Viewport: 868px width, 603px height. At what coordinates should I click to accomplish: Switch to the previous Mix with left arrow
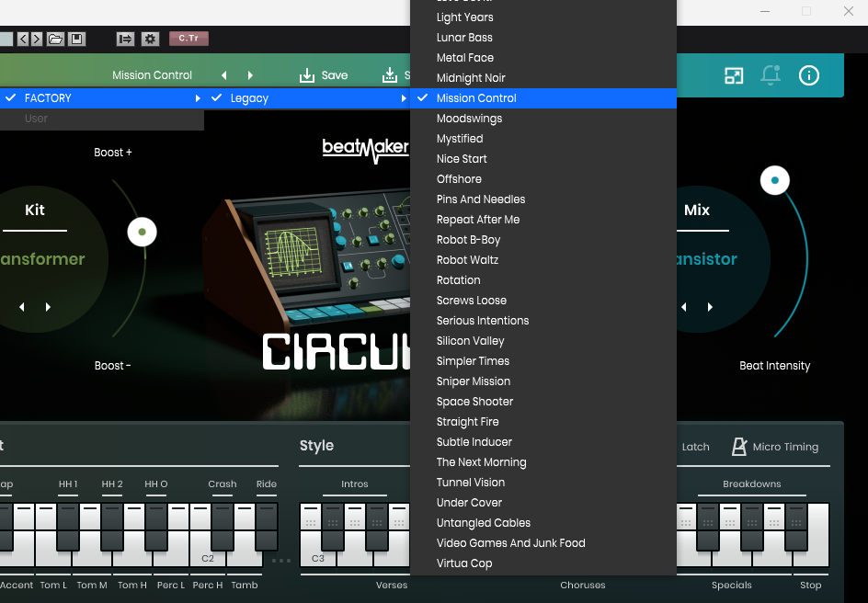(684, 307)
